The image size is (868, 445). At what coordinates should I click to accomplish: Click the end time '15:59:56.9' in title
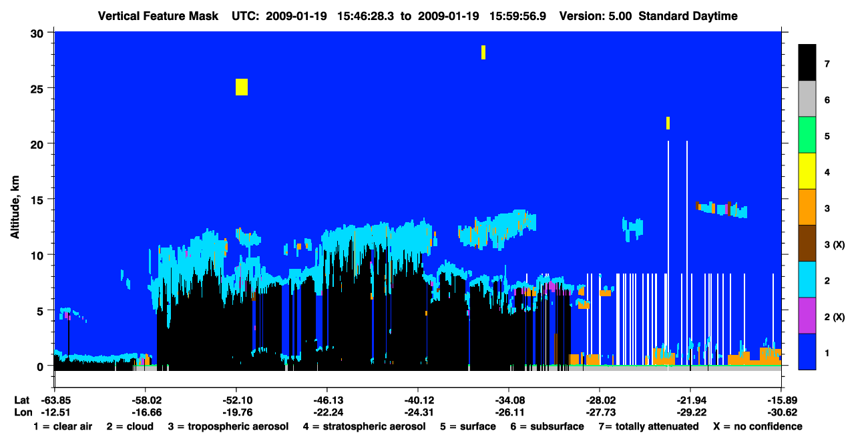point(517,16)
